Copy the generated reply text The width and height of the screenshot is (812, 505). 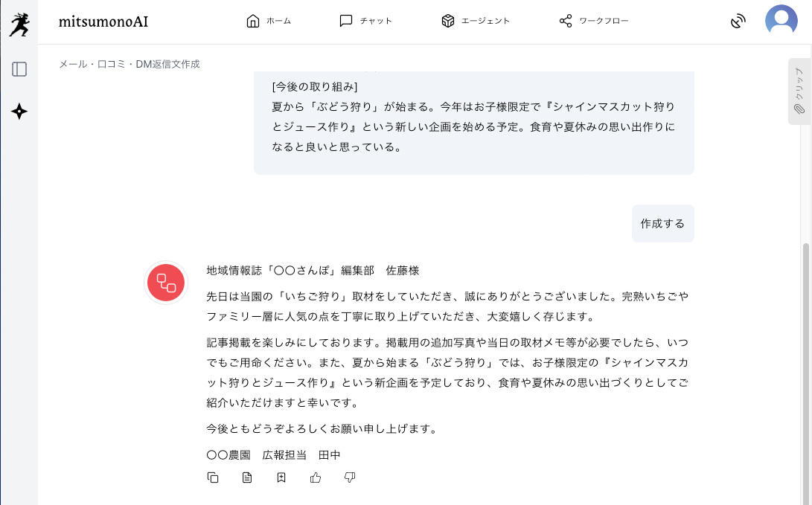(x=213, y=477)
